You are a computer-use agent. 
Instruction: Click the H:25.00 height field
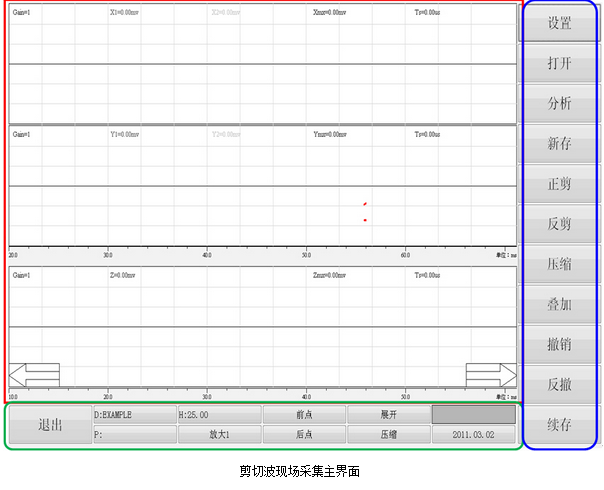click(x=219, y=414)
